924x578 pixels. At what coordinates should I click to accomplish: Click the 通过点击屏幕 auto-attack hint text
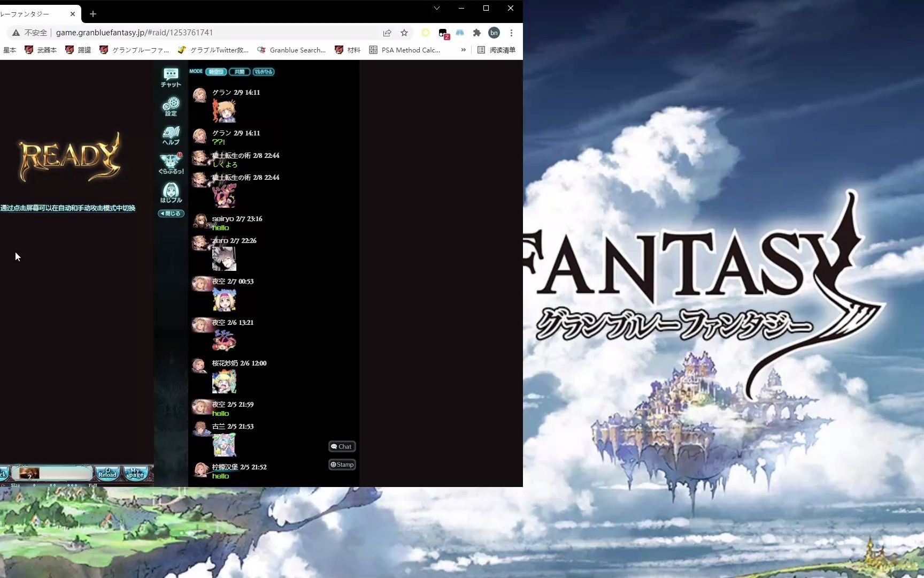(68, 208)
